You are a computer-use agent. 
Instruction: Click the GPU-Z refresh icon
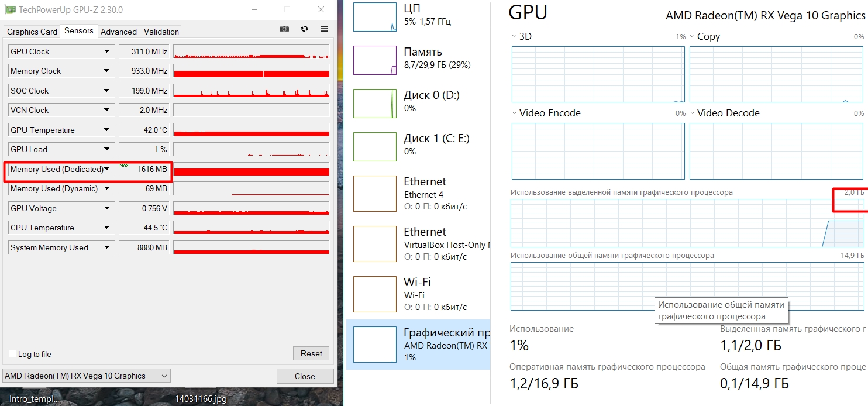coord(304,29)
